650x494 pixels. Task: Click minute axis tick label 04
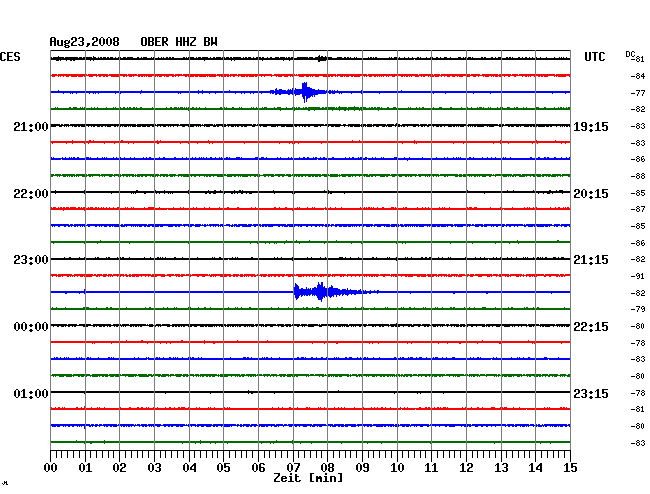pyautogui.click(x=189, y=467)
